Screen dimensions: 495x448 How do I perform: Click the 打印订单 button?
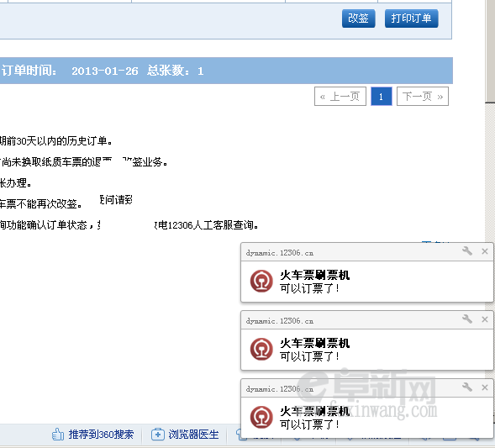coord(411,18)
